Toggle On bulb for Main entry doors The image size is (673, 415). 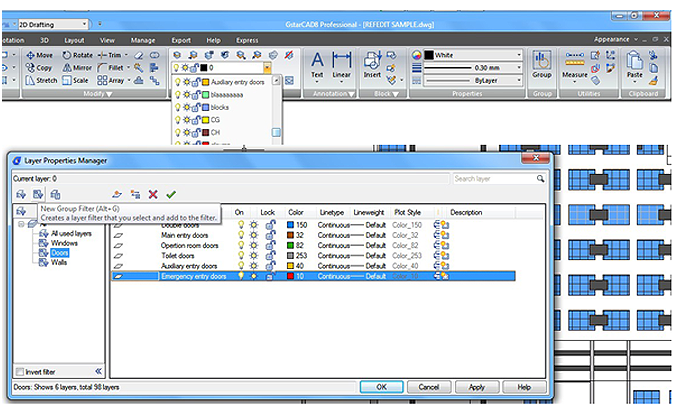tap(241, 235)
